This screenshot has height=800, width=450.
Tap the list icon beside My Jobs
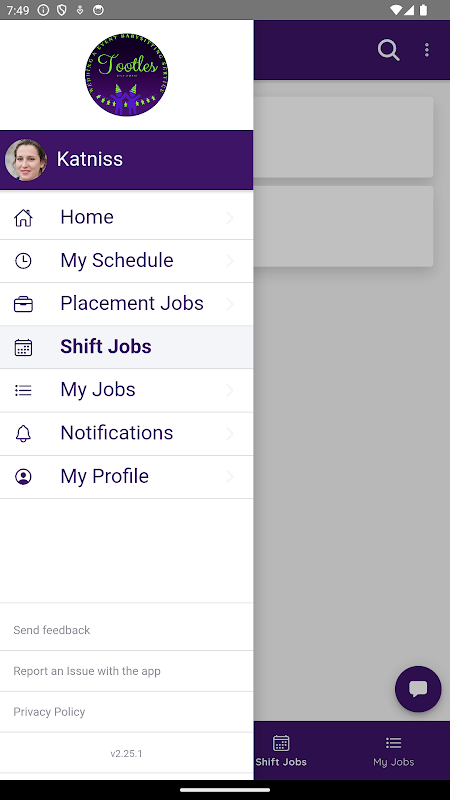[23, 390]
